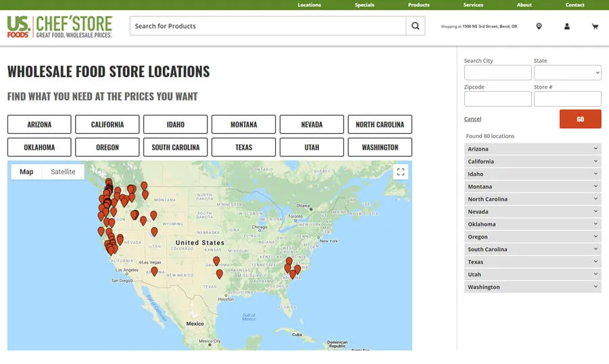Click the map pin near Albuquerque
This screenshot has height=364, width=609.
154,271
